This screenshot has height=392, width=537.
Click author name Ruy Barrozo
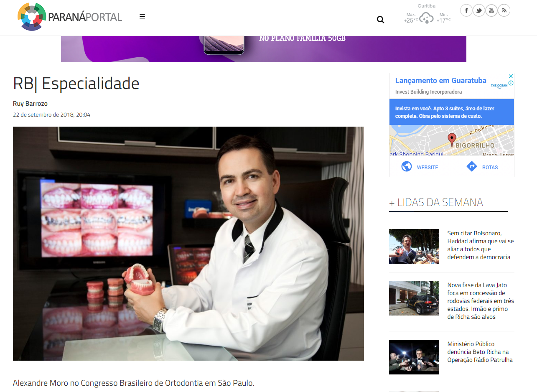[30, 104]
